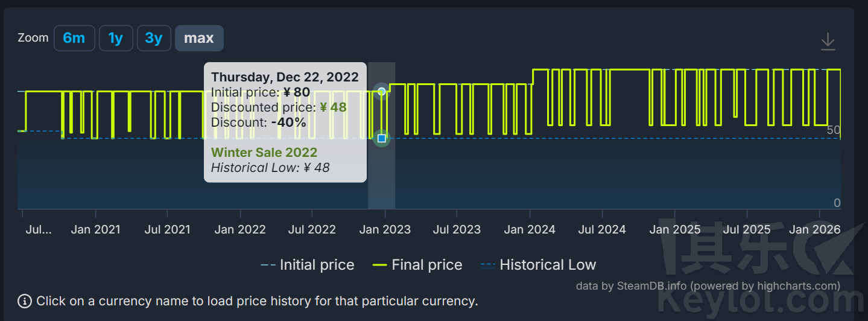Click the info icon beside currency hint

coord(25,301)
